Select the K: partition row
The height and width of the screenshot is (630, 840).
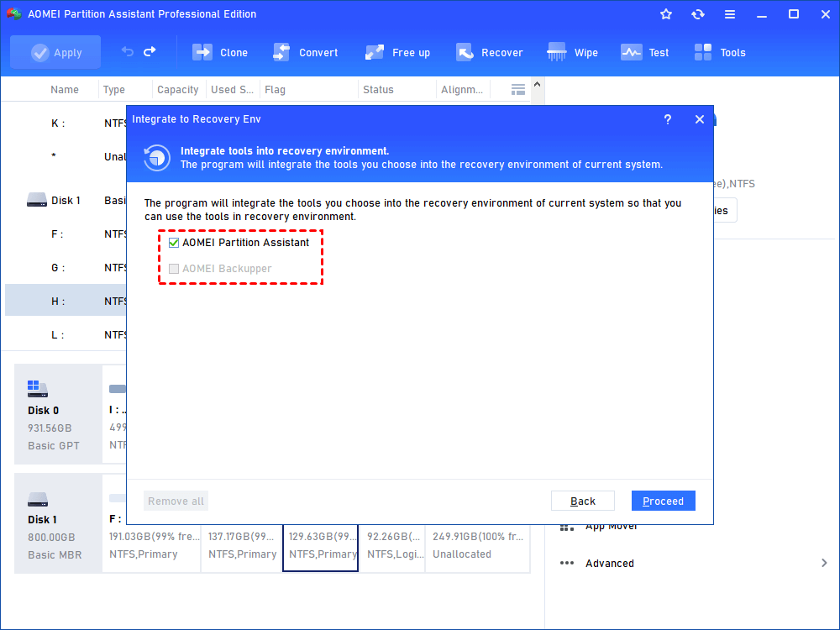click(x=66, y=123)
